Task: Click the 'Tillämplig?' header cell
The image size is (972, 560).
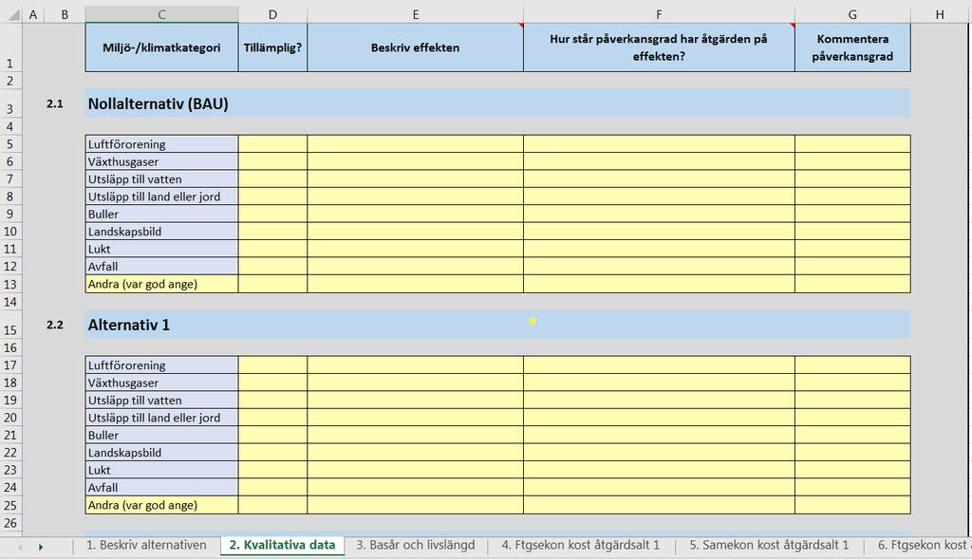Action: pos(272,47)
